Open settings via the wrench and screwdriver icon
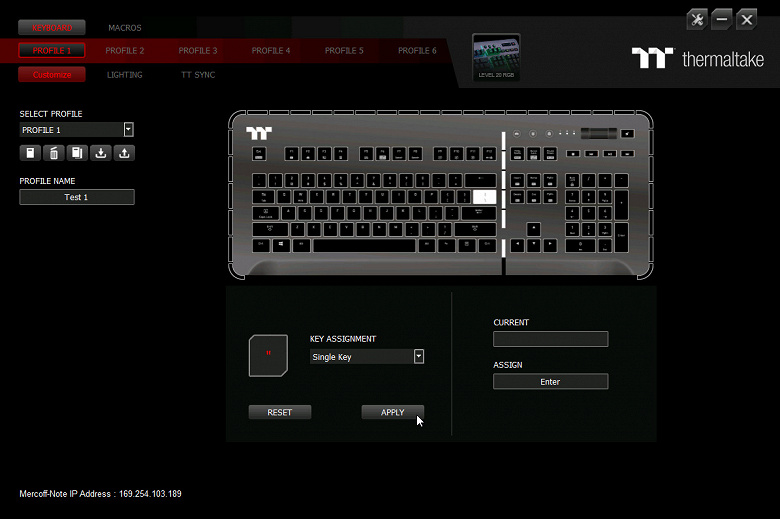 (697, 20)
